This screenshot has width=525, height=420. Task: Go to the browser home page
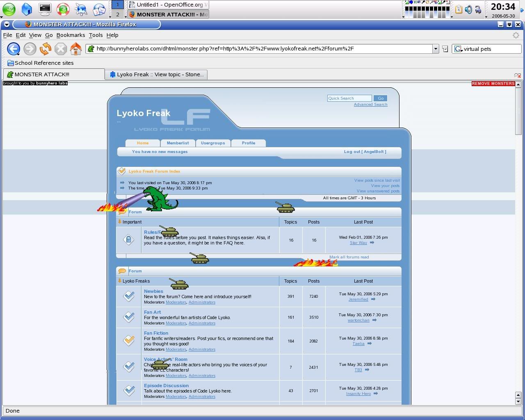76,49
